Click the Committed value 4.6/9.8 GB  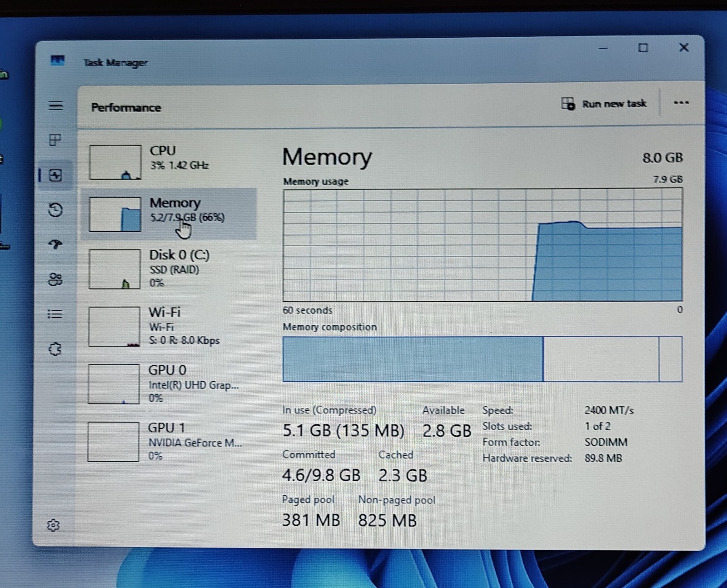tap(321, 475)
